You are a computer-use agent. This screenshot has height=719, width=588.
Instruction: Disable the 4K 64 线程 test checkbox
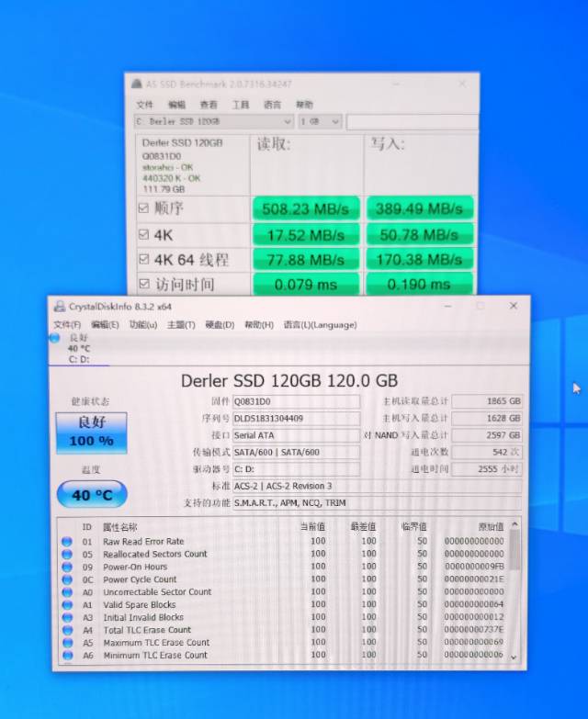pos(143,260)
